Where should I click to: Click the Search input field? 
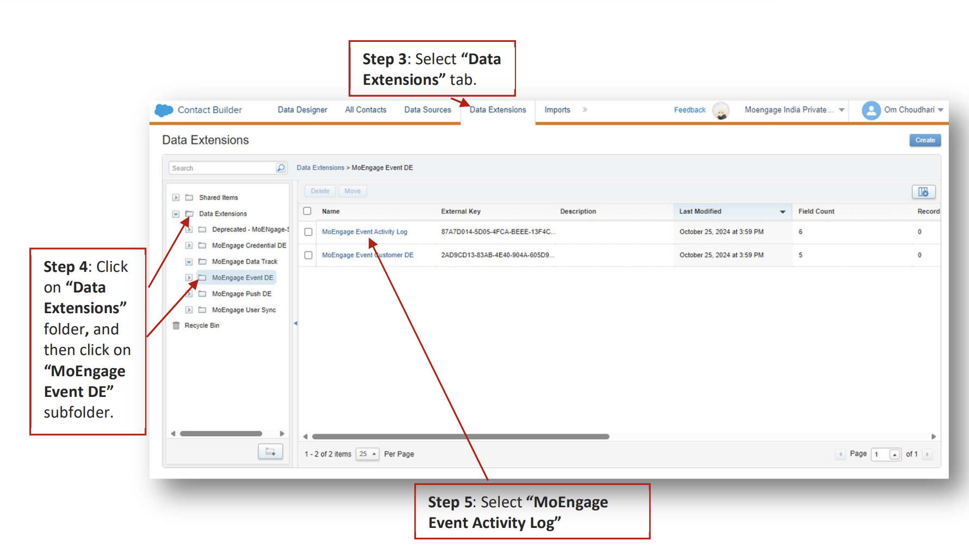tap(222, 168)
